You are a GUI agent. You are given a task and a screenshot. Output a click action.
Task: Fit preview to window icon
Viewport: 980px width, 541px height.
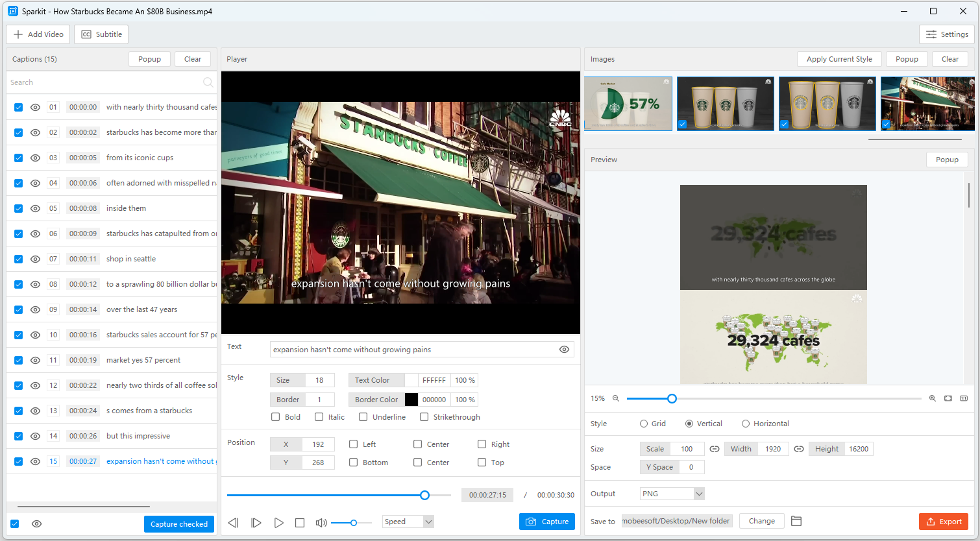948,398
